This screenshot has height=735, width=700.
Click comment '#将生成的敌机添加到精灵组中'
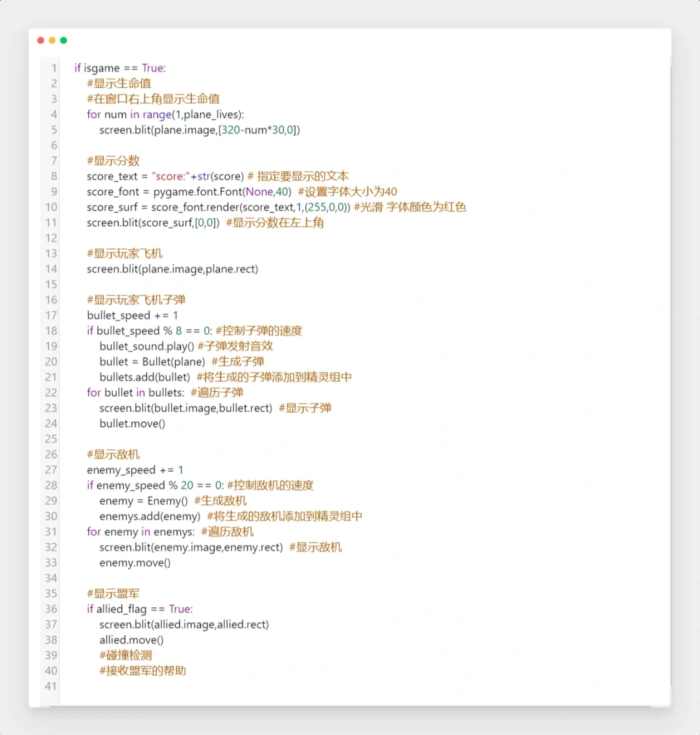point(285,517)
